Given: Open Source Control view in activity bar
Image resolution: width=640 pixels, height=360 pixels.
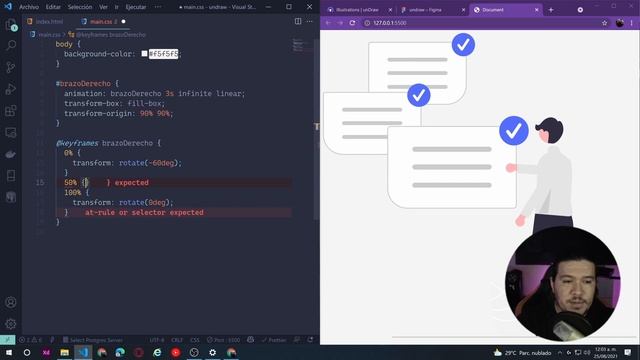Looking at the screenshot, I should (11, 67).
